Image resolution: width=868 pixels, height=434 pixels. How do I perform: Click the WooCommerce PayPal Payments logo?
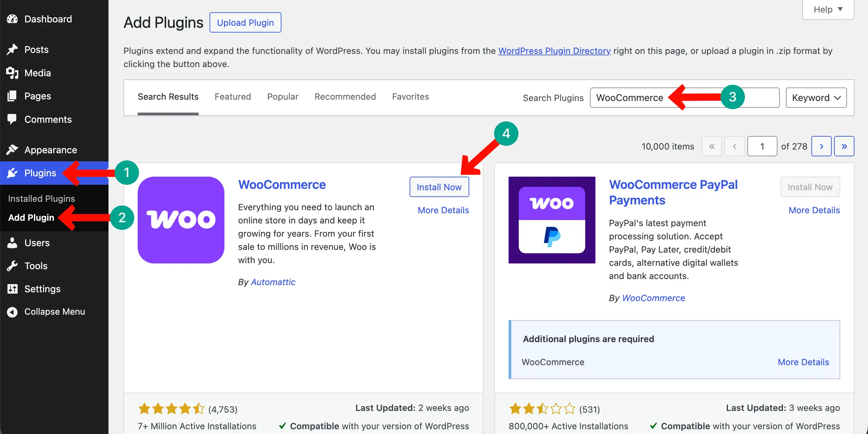coord(552,220)
